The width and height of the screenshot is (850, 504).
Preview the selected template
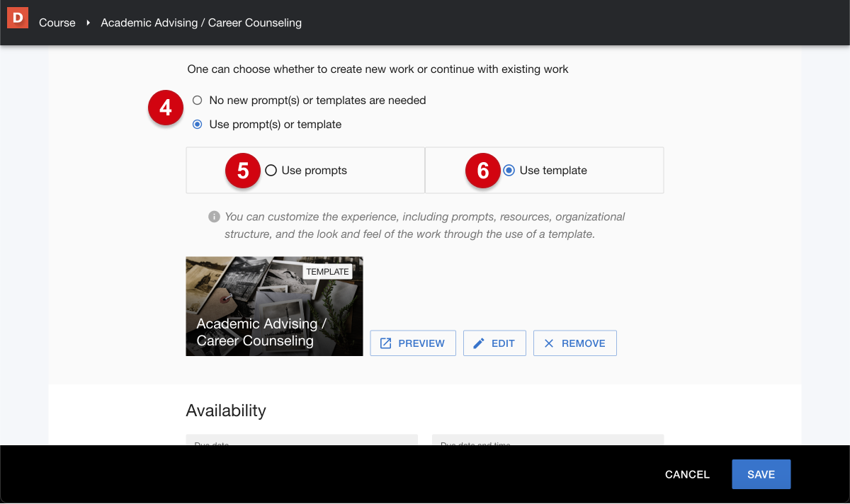[x=413, y=343]
